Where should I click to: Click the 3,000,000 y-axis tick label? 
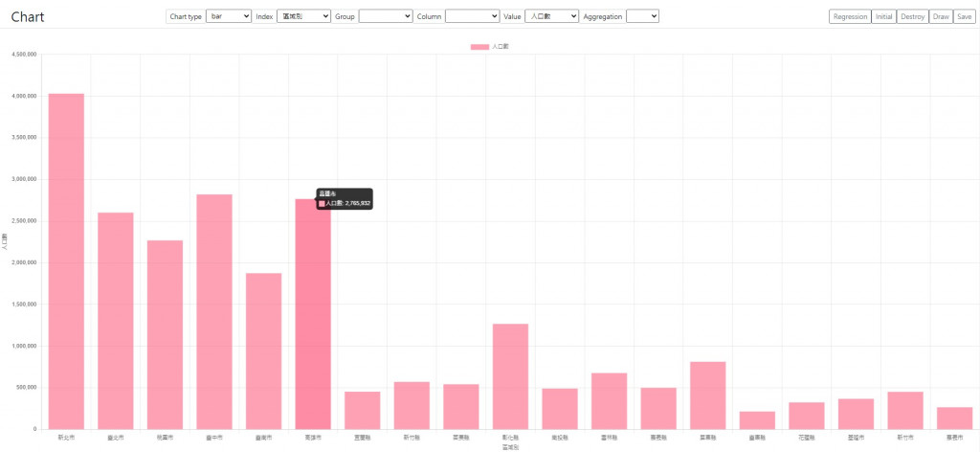(25, 179)
